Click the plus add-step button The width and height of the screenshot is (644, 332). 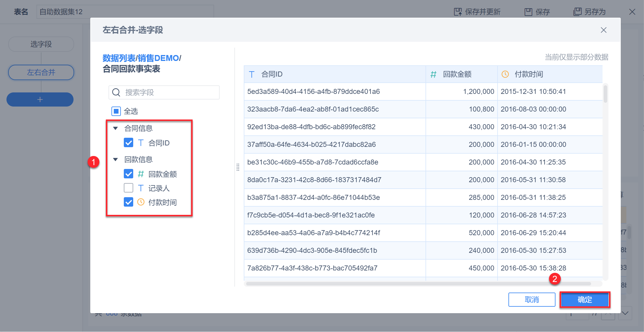[40, 99]
